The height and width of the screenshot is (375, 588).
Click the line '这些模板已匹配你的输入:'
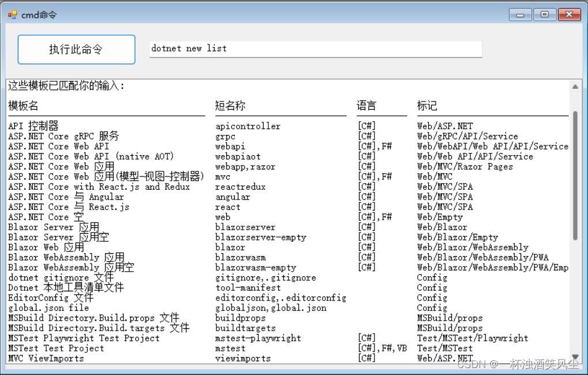click(66, 86)
